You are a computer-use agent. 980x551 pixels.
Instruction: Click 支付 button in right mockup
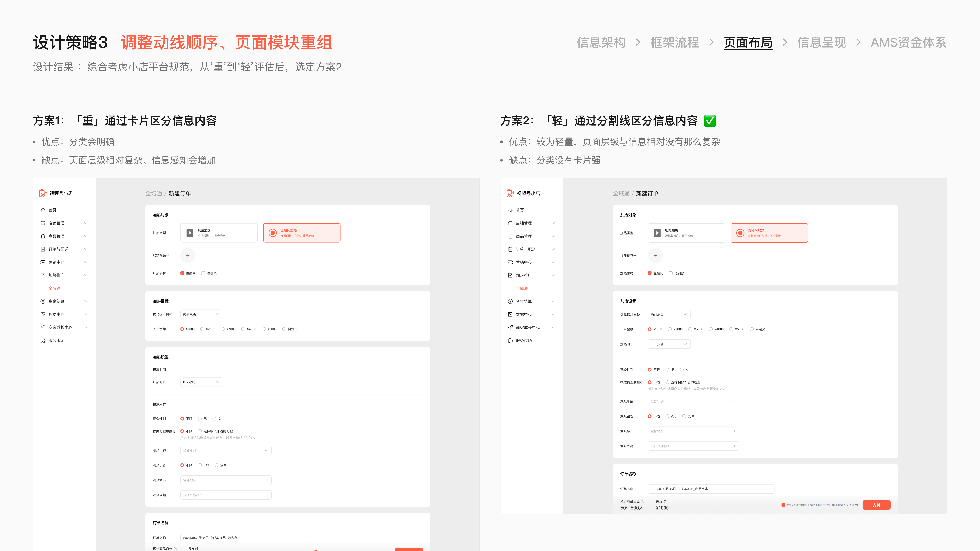[x=877, y=505]
